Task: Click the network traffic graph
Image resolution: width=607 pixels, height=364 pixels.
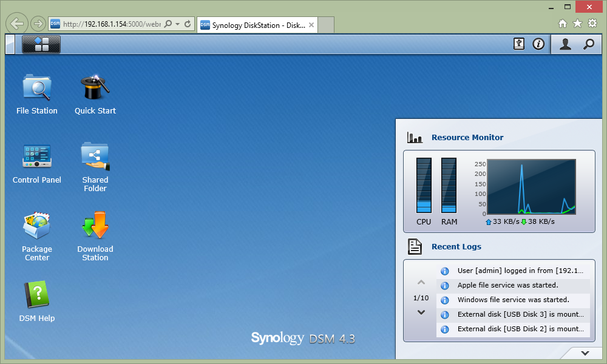Action: [x=531, y=186]
